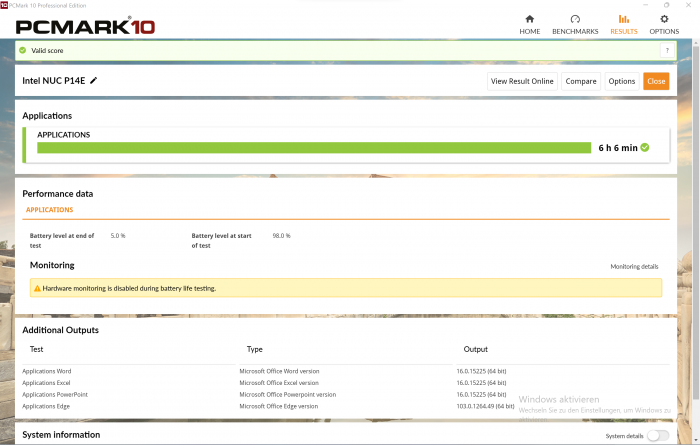Expand Monitoring details
The image size is (700, 445).
(x=634, y=267)
